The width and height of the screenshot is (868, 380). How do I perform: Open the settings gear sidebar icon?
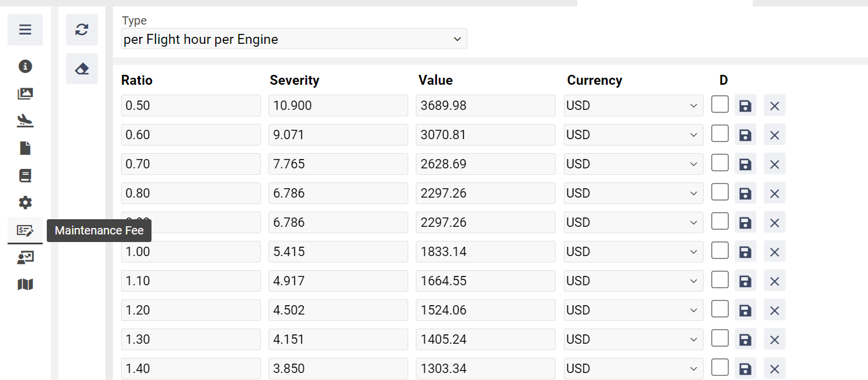click(25, 203)
